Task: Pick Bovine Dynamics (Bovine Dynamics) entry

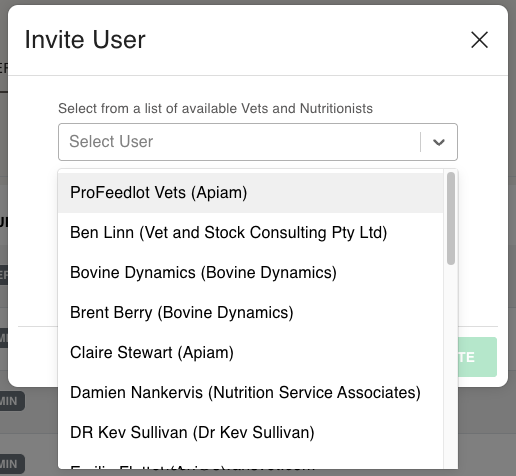Action: pyautogui.click(x=250, y=273)
